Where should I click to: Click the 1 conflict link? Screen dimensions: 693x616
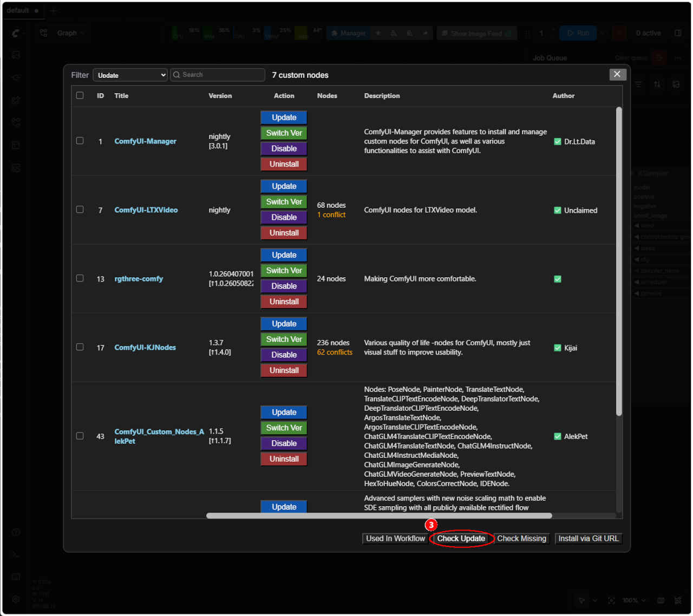(331, 215)
